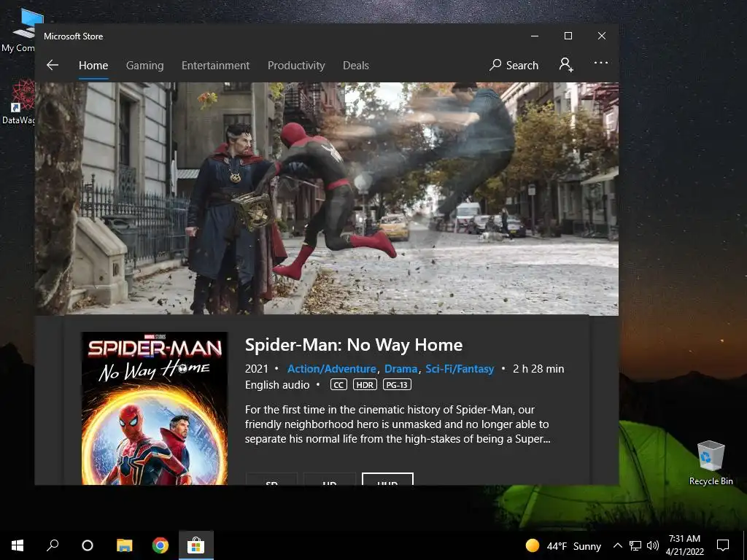
Task: Maximize the Microsoft Store window
Action: [568, 36]
